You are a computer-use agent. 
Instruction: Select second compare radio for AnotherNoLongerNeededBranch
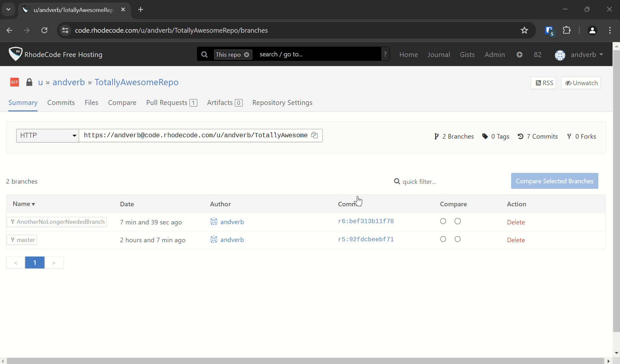click(x=457, y=221)
